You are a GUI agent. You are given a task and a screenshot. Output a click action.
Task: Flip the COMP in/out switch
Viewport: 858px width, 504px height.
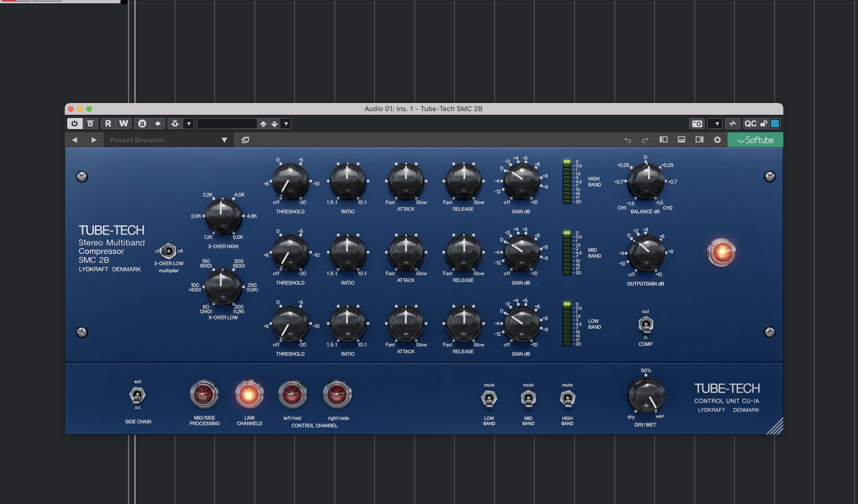pyautogui.click(x=646, y=325)
